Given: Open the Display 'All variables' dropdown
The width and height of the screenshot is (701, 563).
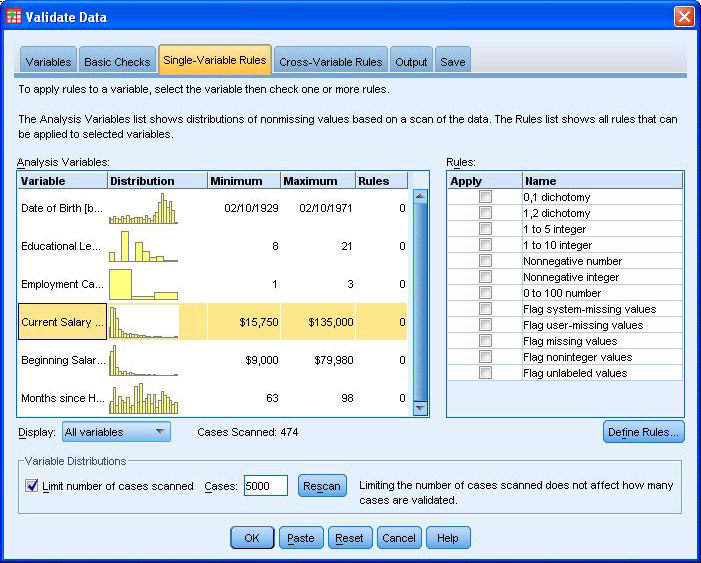Looking at the screenshot, I should 116,432.
